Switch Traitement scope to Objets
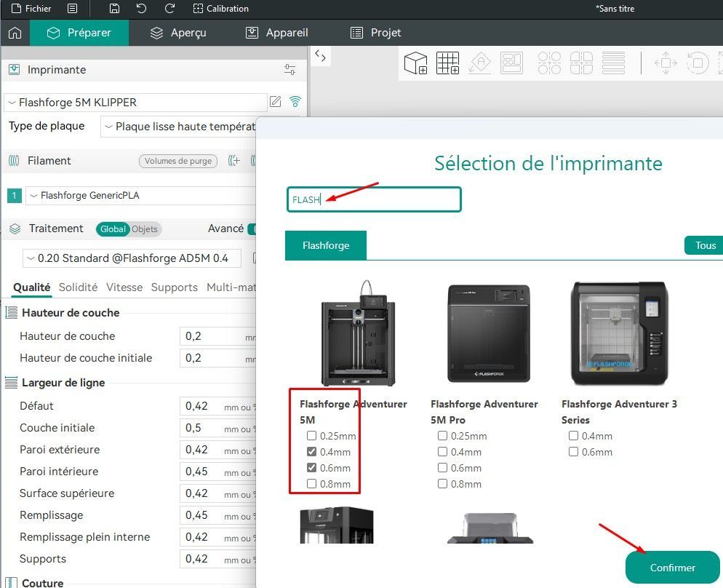The image size is (723, 588). pyautogui.click(x=144, y=229)
